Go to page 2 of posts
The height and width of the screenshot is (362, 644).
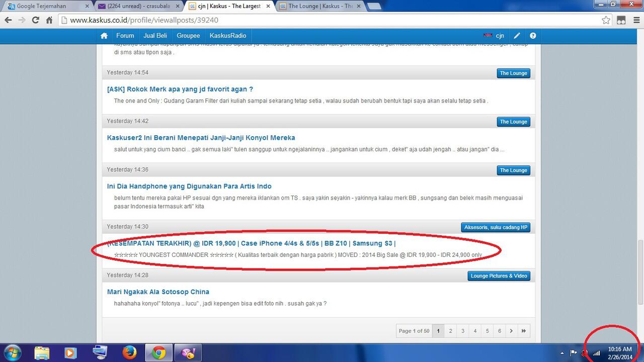tap(450, 331)
